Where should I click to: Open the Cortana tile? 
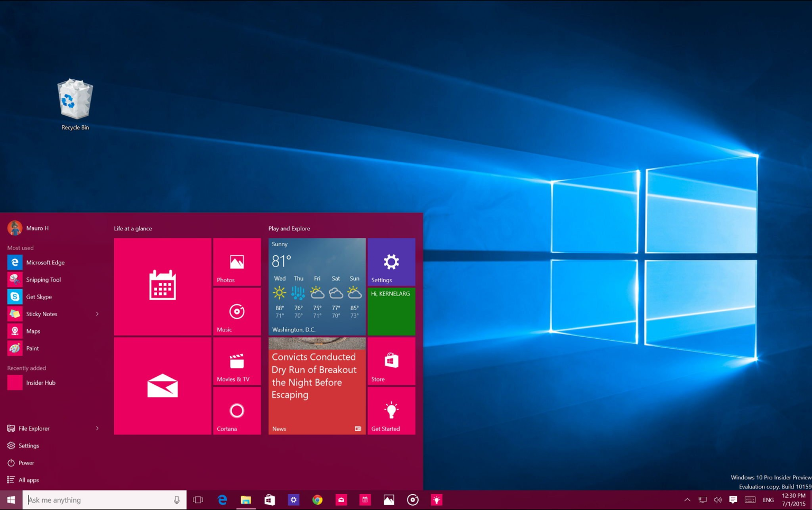[x=237, y=411]
